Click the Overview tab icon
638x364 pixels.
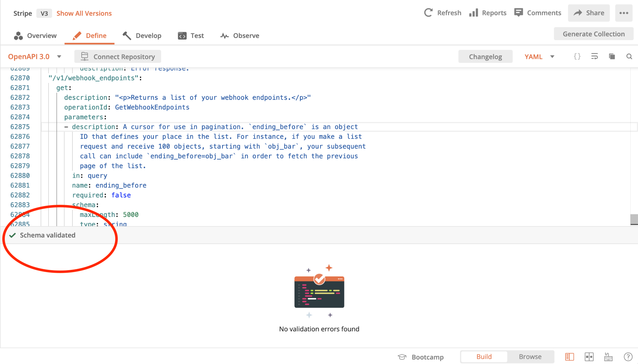click(x=19, y=36)
